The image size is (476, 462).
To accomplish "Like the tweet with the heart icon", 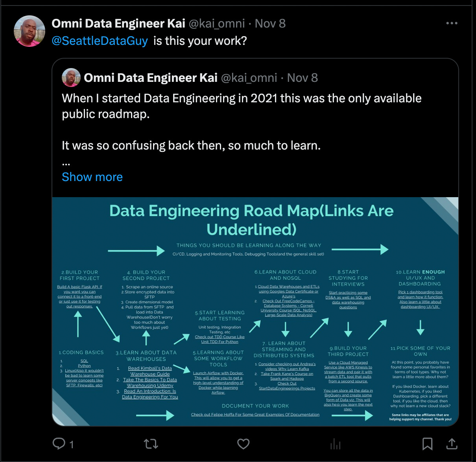I will point(243,444).
